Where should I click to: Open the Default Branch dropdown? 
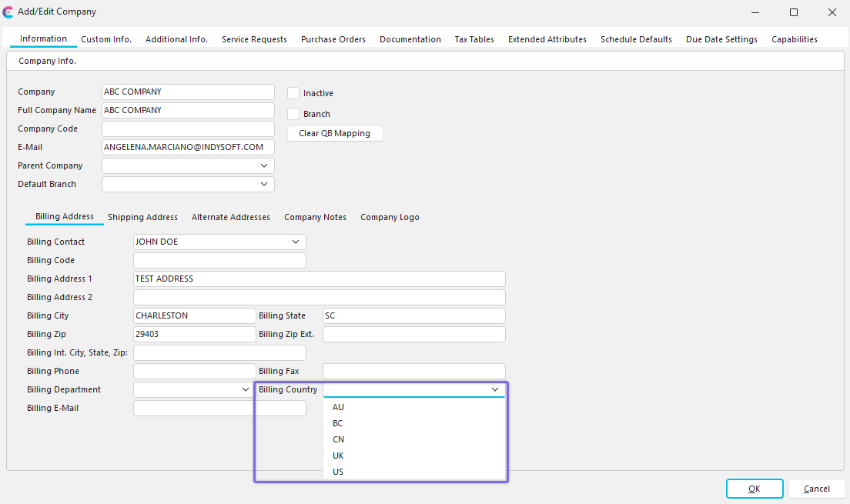coord(264,185)
